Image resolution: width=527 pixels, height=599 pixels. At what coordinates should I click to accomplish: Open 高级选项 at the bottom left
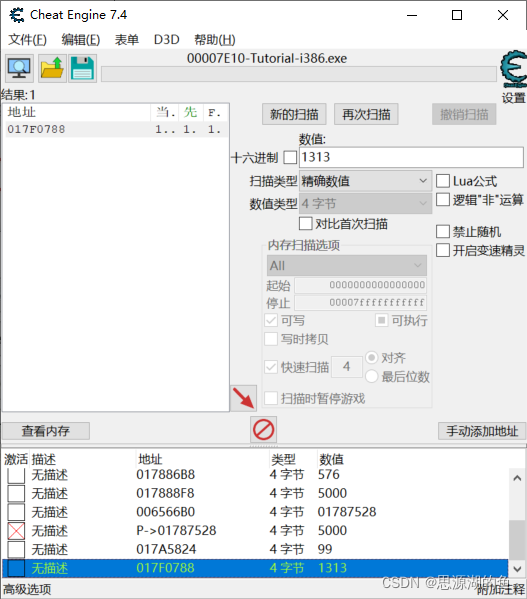click(x=27, y=589)
